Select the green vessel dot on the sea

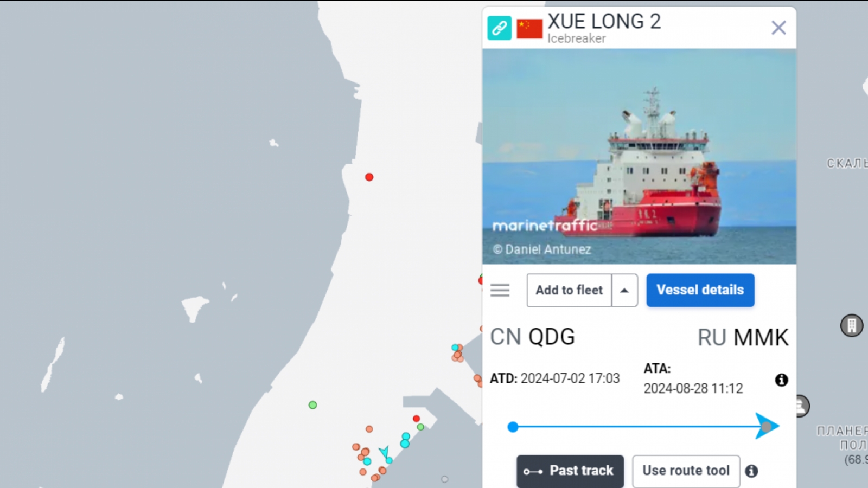tap(312, 405)
